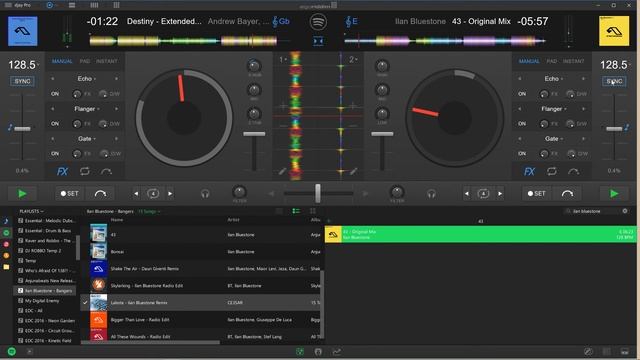This screenshot has width=640, height=360.
Task: Open the Gate effect dropdown on deck 2
Action: (x=553, y=139)
